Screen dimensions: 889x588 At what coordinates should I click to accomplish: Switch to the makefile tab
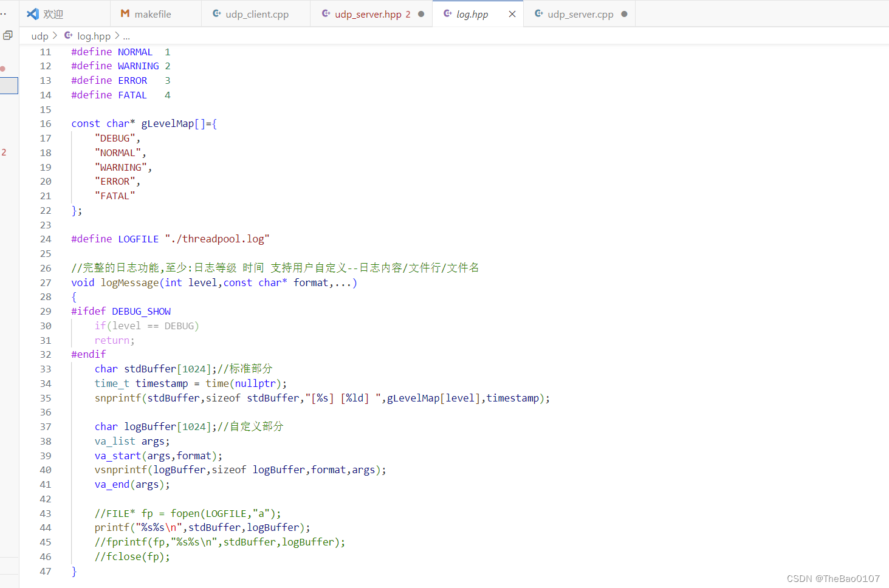pos(155,14)
